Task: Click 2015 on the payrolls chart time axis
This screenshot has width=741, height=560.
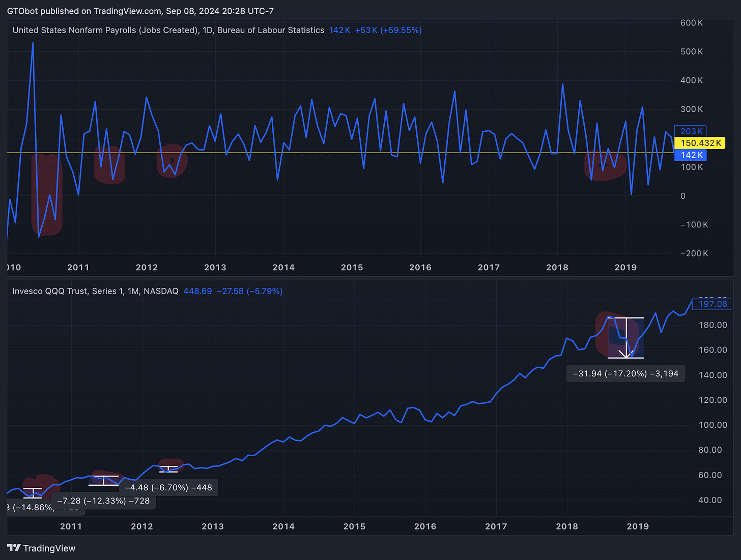Action: (352, 267)
